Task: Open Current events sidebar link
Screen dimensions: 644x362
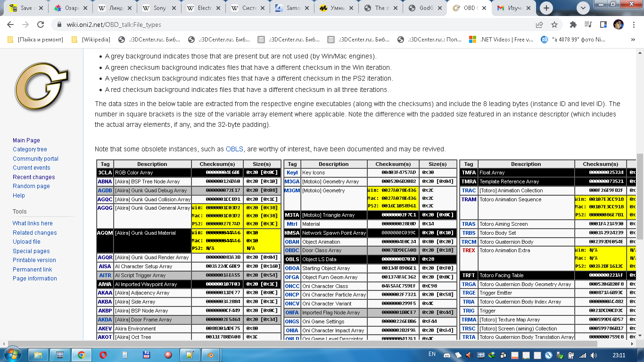Action: click(x=31, y=168)
